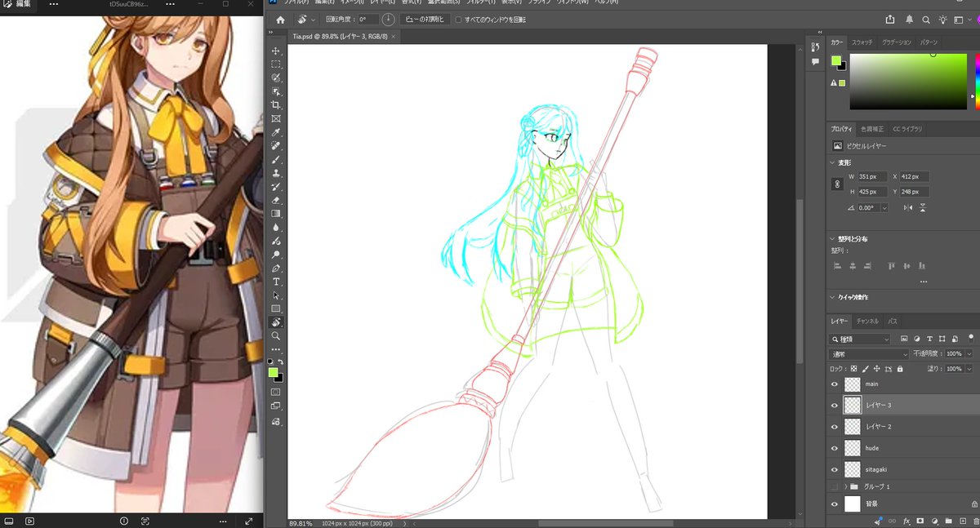Click the 回転角度 rotation angle field

(x=367, y=19)
